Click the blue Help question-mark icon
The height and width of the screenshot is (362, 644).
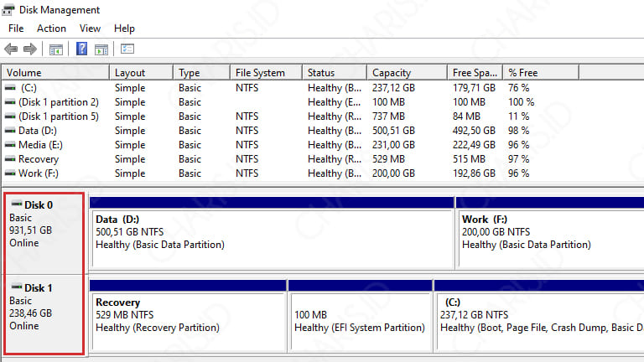pyautogui.click(x=81, y=49)
